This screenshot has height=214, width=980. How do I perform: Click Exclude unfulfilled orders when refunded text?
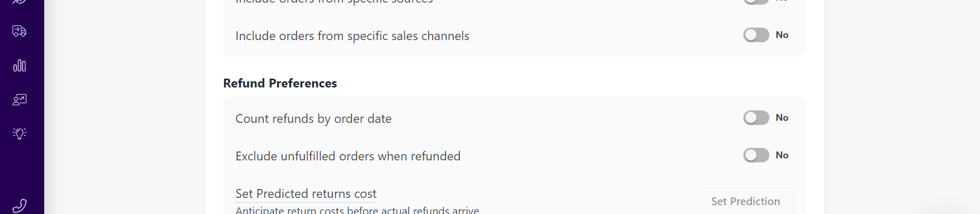(347, 156)
